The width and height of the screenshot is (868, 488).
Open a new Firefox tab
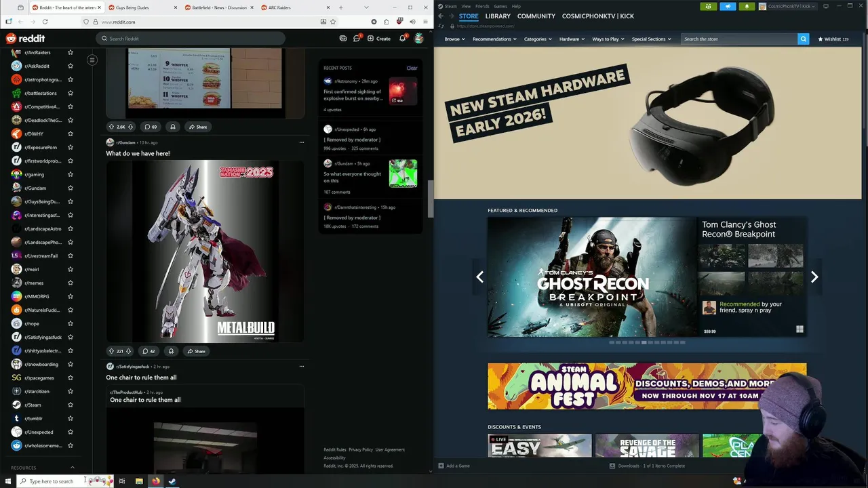(x=340, y=7)
